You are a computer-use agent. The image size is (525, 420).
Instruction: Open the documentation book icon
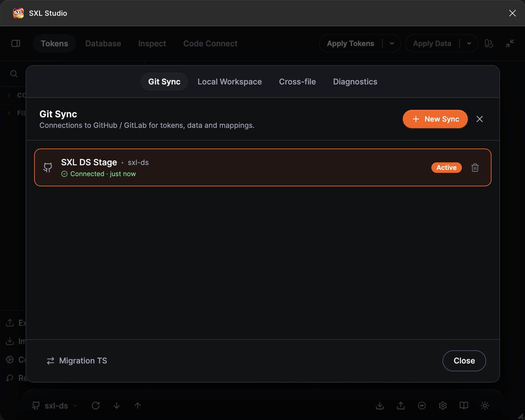tap(464, 406)
